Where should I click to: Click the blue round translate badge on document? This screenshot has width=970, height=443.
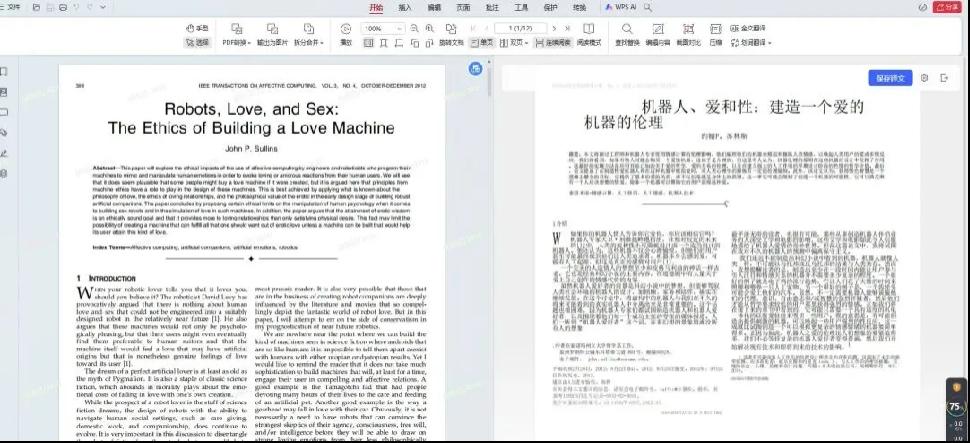click(475, 69)
